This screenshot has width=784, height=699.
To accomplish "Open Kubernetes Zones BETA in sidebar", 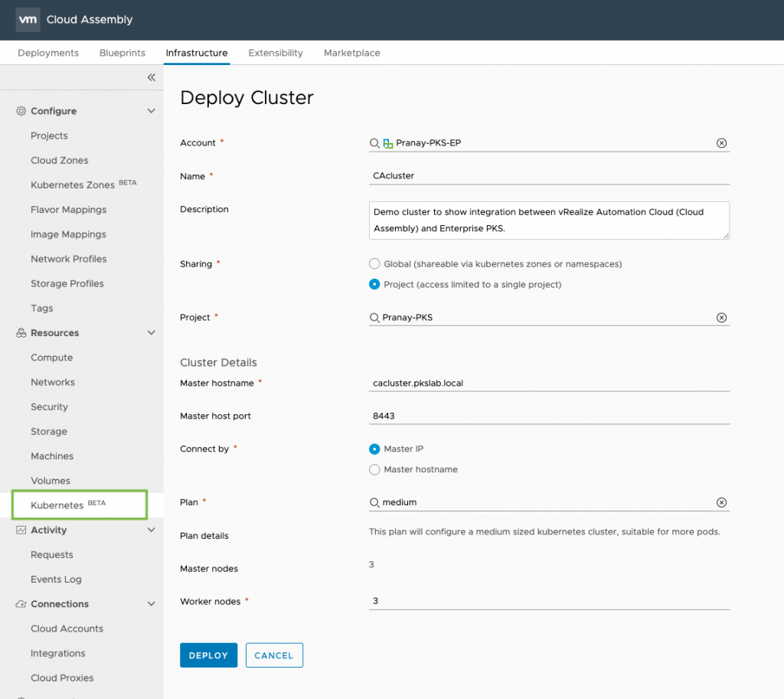I will point(83,185).
